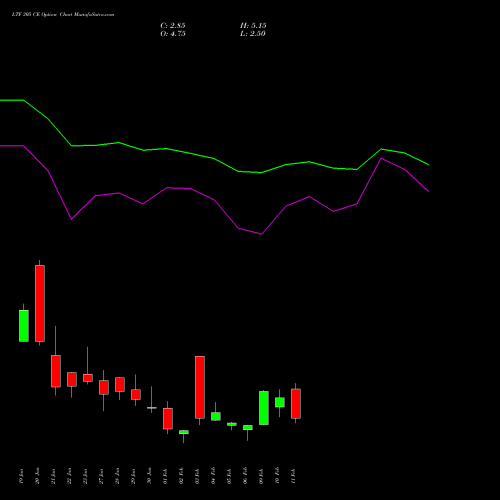Select the 10 Feb date label
The image size is (500, 500).
click(x=278, y=476)
